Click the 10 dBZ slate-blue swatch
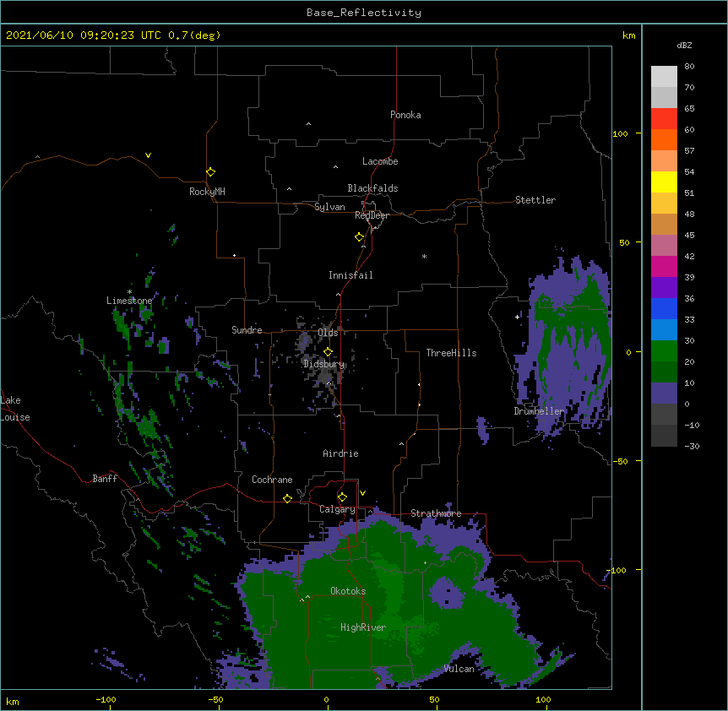Screen dimensions: 728x711 click(x=664, y=393)
